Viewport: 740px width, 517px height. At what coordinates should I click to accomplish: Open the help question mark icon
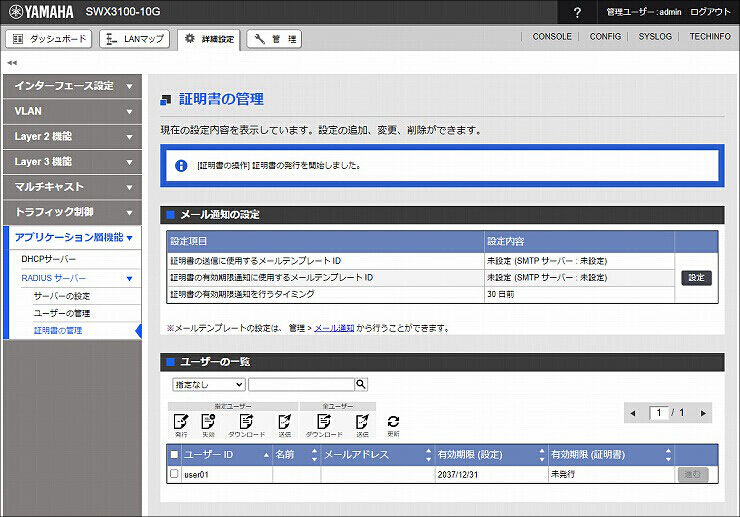(x=577, y=12)
